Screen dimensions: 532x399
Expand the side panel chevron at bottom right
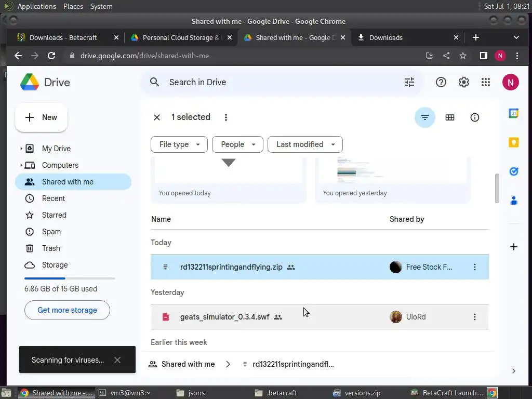pos(513,371)
